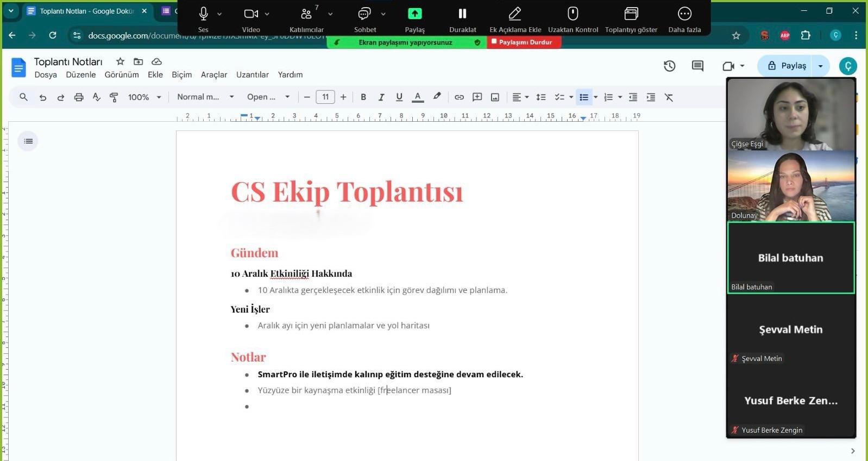Clear formatting with the toolbar icon

point(669,97)
